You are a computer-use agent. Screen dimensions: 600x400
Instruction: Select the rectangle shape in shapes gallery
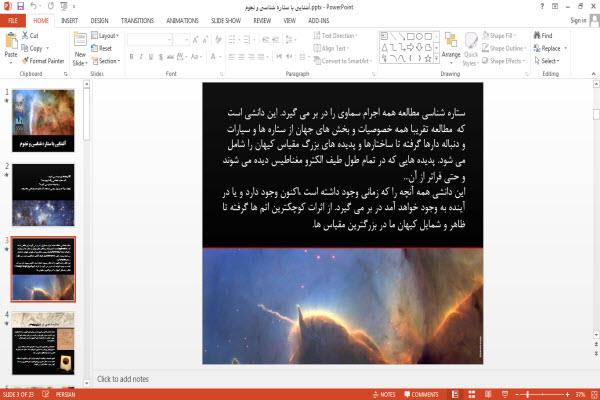pos(411,36)
